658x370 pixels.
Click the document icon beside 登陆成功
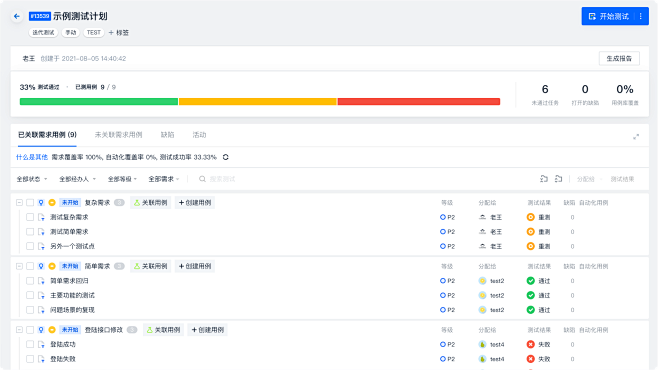(41, 344)
